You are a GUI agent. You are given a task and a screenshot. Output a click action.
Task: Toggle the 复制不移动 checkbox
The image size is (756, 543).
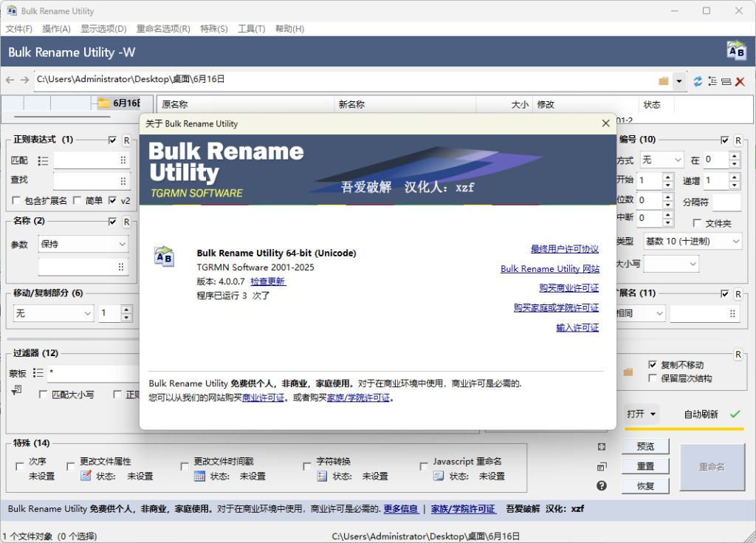pyautogui.click(x=652, y=365)
